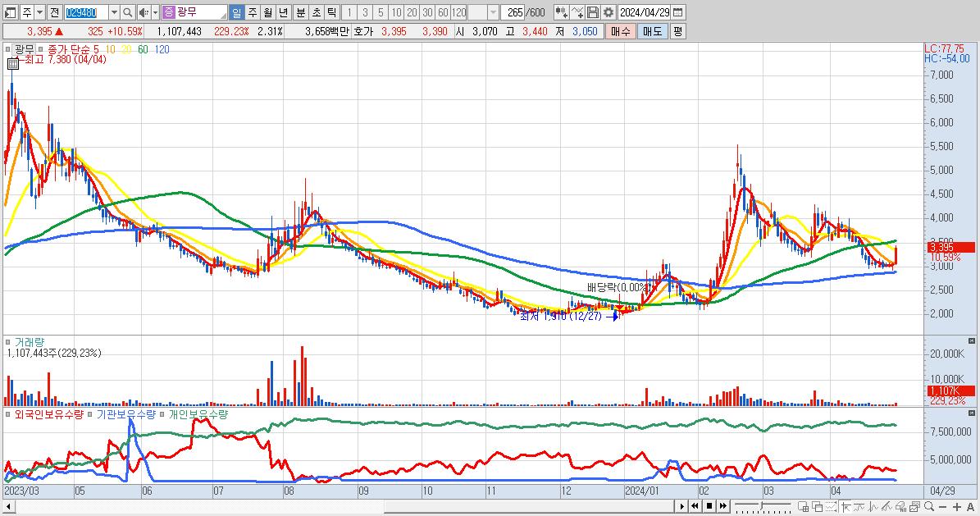Click the plus zoom-in icon
980x516 pixels.
point(957,507)
